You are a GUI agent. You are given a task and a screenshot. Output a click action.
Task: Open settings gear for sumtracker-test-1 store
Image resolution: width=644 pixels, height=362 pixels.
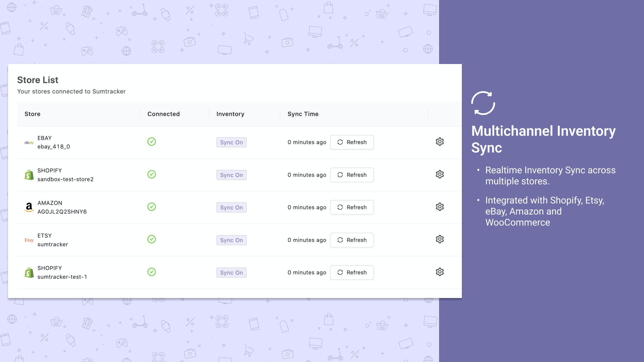(x=440, y=272)
